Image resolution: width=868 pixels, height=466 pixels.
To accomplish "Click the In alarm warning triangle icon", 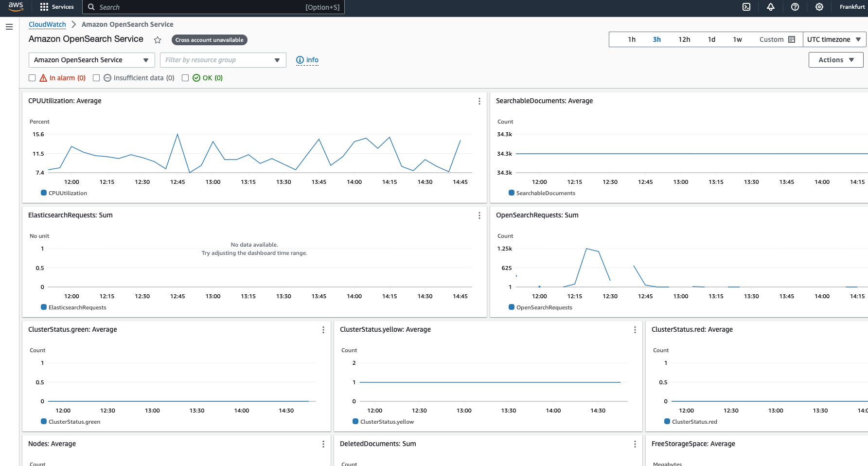I will (x=43, y=78).
